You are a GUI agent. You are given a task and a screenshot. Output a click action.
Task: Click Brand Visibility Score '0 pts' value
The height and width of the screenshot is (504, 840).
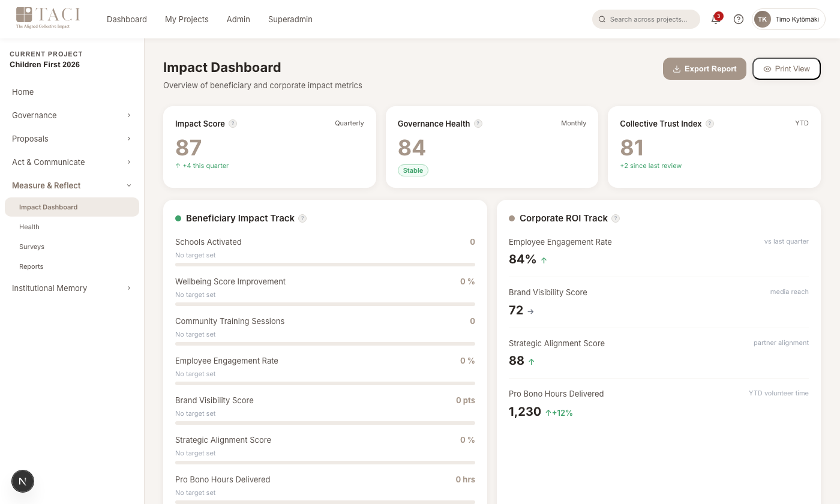click(465, 400)
